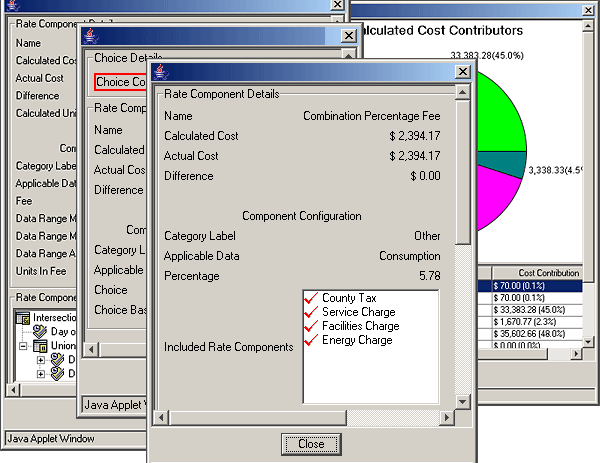
Task: Click the Day of week node icon
Action: pyautogui.click(x=40, y=332)
